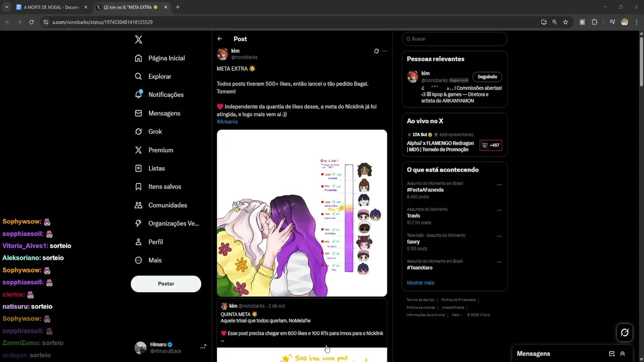Go back with Post arrow

click(x=220, y=39)
